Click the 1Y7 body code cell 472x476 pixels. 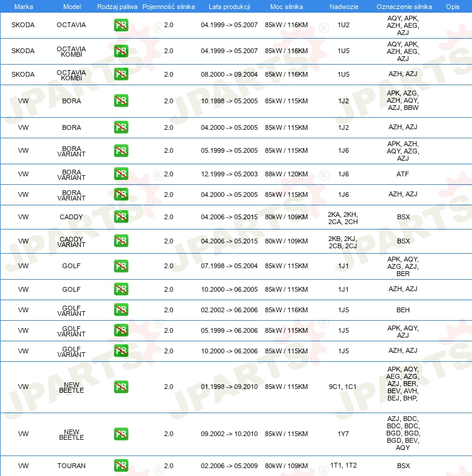tap(343, 434)
